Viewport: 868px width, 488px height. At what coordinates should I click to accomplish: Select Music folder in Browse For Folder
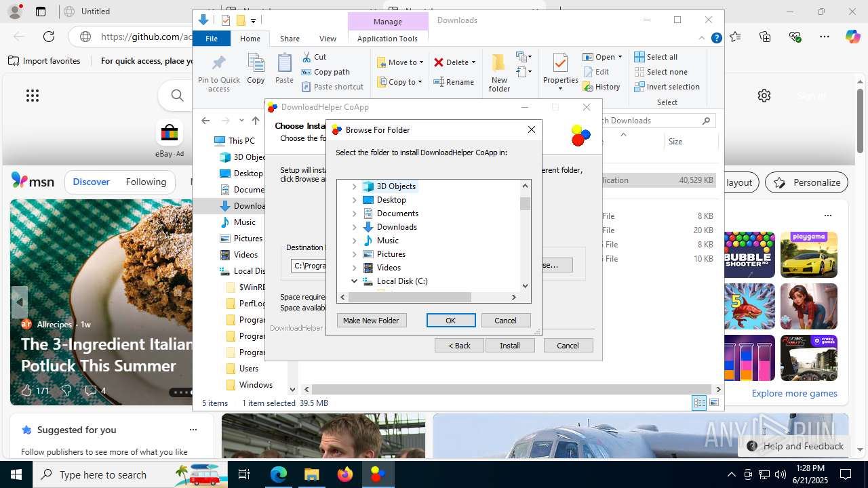(387, 241)
